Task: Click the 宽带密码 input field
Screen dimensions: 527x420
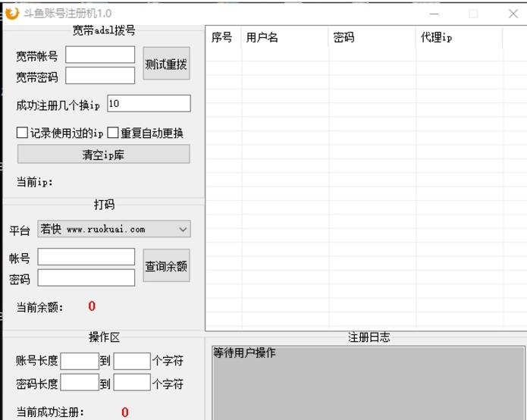Action: click(x=100, y=76)
